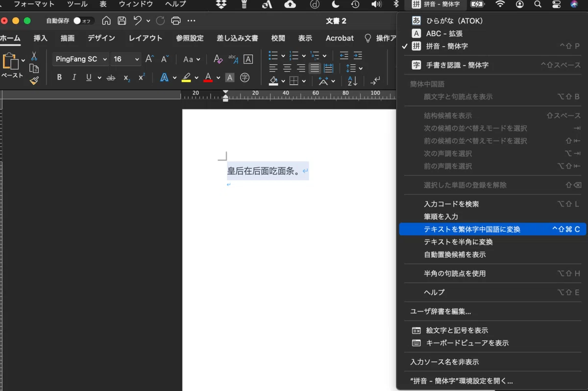This screenshot has height=391, width=588.
Task: Choose テキストを繁体字中国語に変換 menu item
Action: tap(492, 229)
